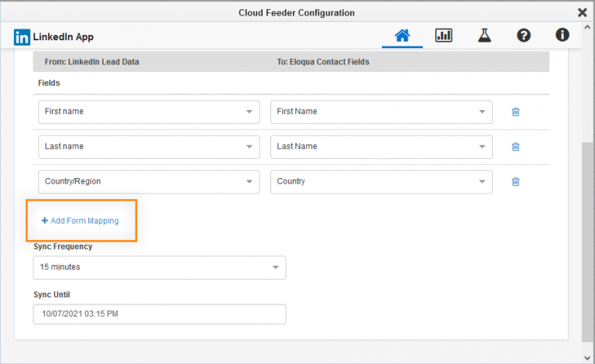Click the 'Fields' label
Screen dimensions: 595x364
(x=49, y=83)
